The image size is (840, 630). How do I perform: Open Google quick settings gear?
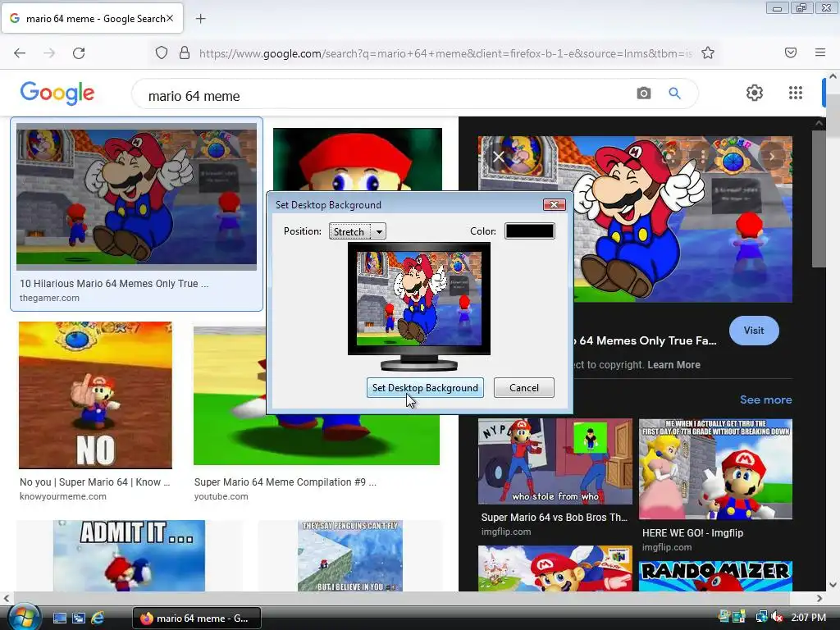pyautogui.click(x=755, y=93)
